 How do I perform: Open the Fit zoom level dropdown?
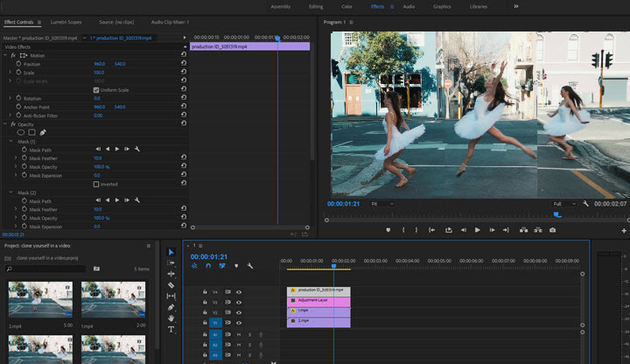point(381,203)
